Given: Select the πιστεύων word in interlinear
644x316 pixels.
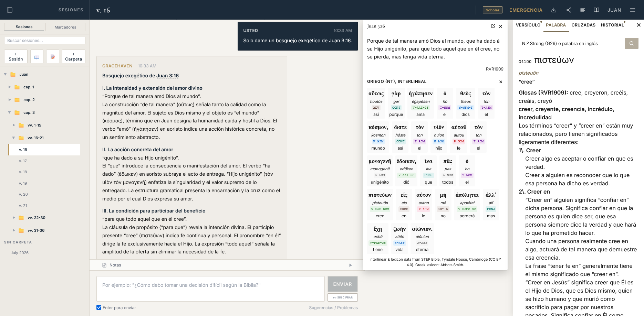Looking at the screenshot, I should (x=380, y=205).
